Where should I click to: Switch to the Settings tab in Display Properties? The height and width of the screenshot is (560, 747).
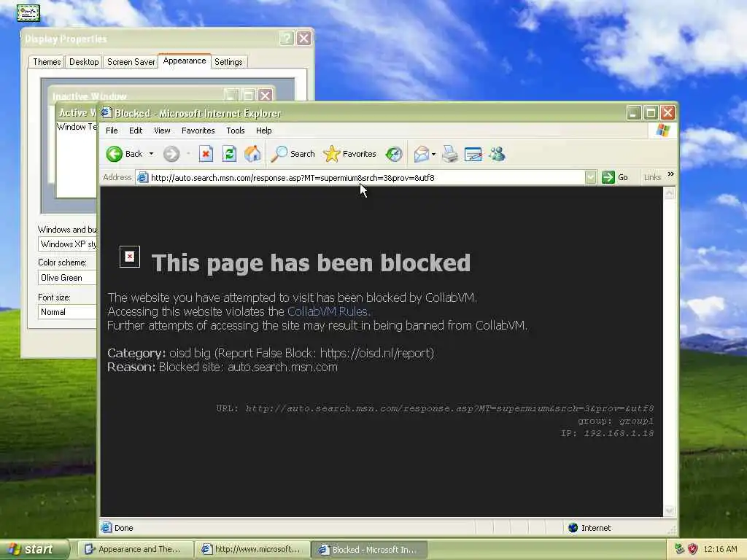[228, 62]
